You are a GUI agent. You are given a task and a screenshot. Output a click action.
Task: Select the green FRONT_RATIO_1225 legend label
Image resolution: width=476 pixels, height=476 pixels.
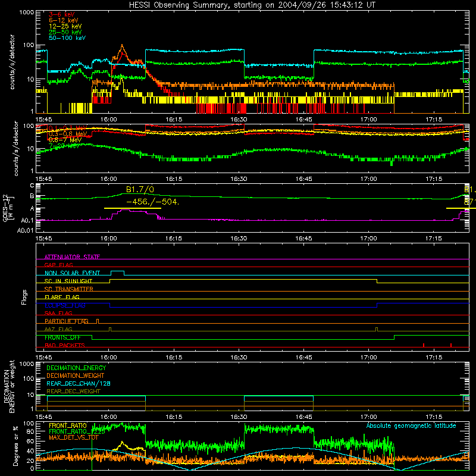(77, 431)
